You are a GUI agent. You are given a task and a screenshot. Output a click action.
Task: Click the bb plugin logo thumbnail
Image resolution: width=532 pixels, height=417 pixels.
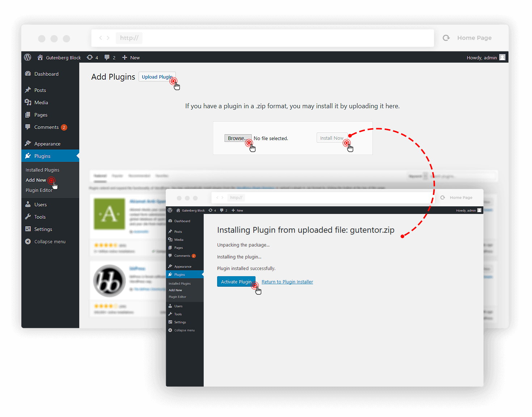tap(109, 281)
